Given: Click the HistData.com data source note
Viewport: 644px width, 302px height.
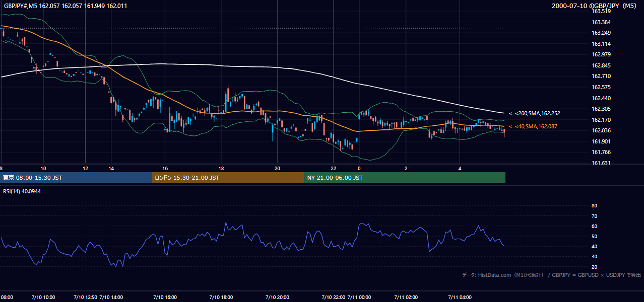Looking at the screenshot, I should [552, 275].
